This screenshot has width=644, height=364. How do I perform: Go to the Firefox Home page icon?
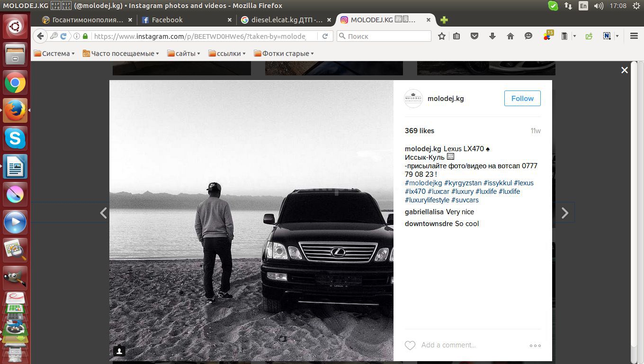click(x=510, y=36)
